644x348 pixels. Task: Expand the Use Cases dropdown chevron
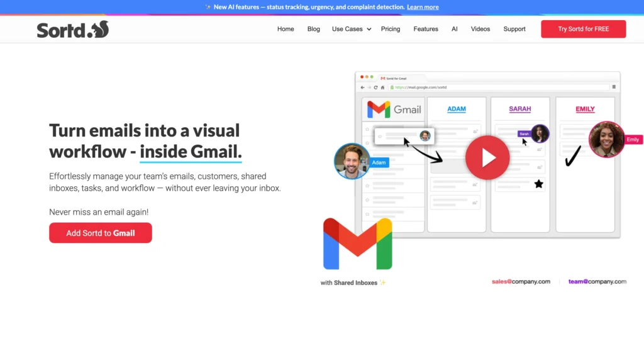pos(369,29)
